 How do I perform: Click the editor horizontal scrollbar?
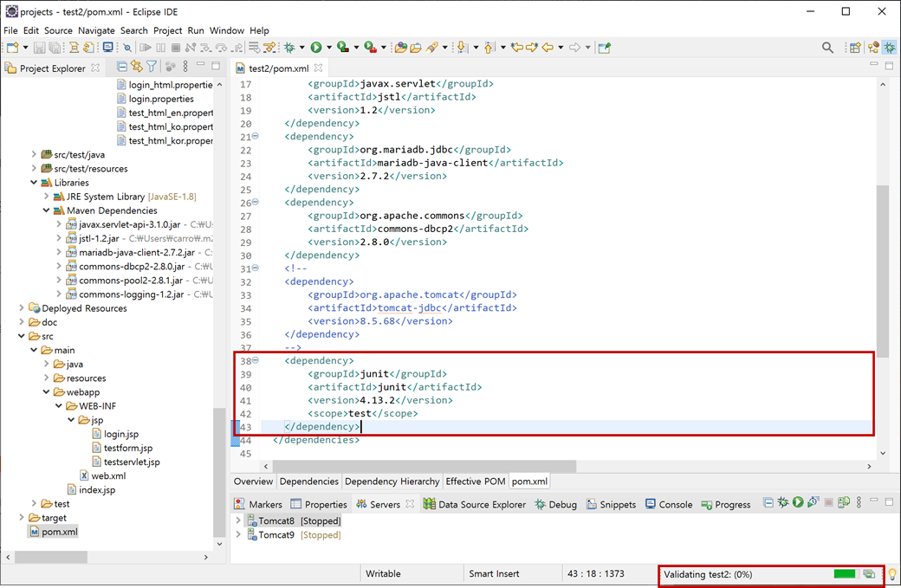[x=424, y=466]
